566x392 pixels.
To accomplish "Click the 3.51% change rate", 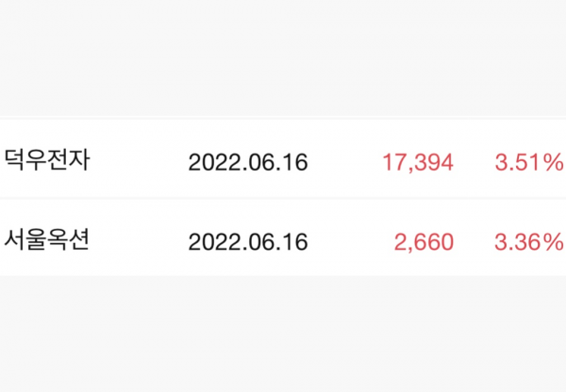I will pyautogui.click(x=528, y=161).
